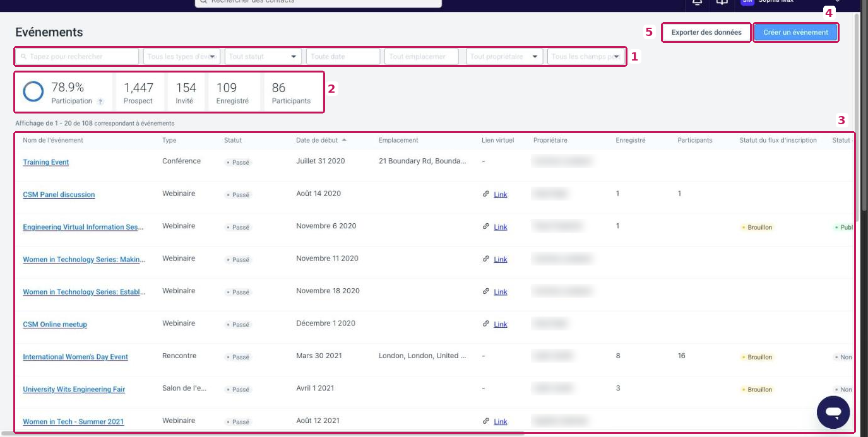Screen dimensions: 868x437
Task: Open the Training Event link
Action: 46,162
